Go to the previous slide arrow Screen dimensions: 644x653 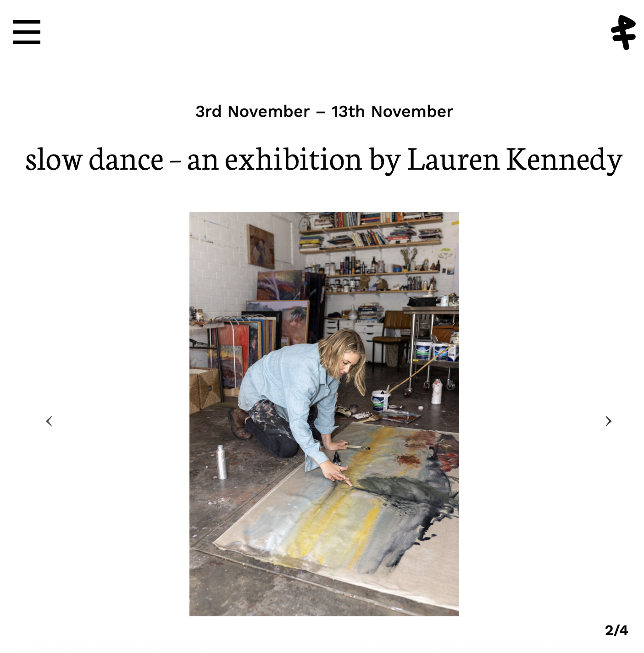(x=49, y=421)
